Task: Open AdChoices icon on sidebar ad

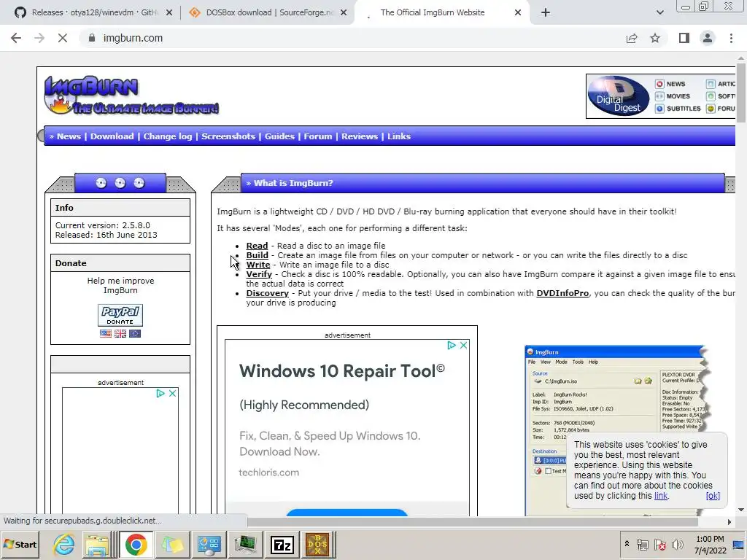Action: point(160,393)
